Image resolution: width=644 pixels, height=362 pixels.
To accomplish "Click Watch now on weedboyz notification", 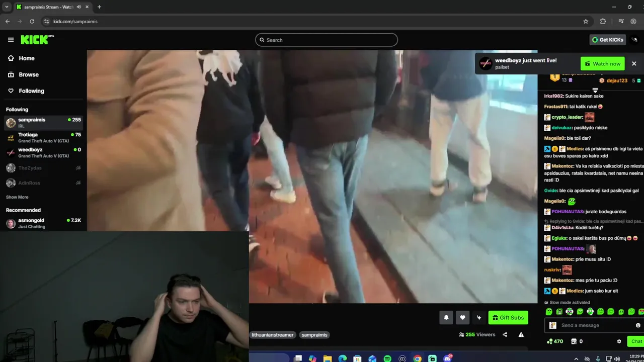I will (x=602, y=64).
